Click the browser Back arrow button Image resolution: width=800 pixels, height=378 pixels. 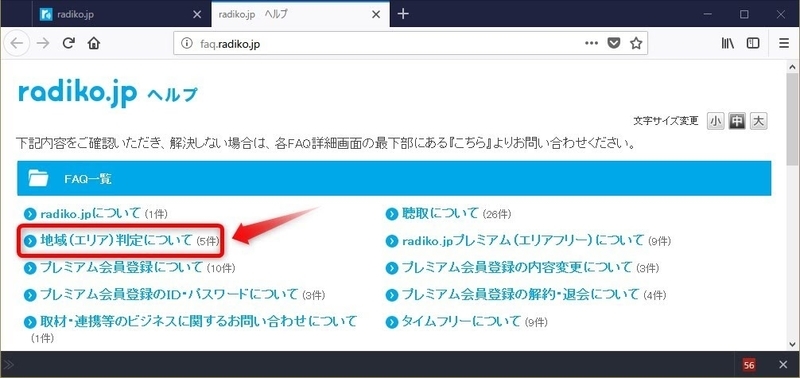pos(17,43)
